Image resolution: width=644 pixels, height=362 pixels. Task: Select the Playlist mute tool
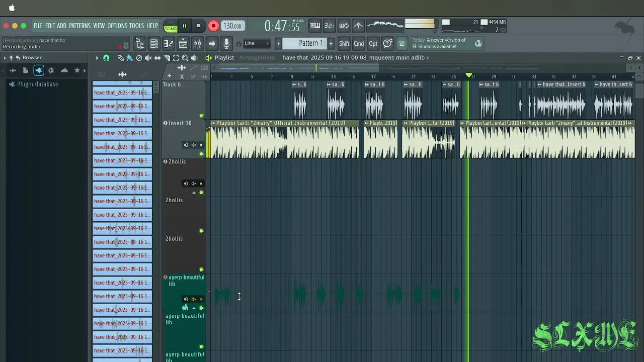tap(148, 58)
